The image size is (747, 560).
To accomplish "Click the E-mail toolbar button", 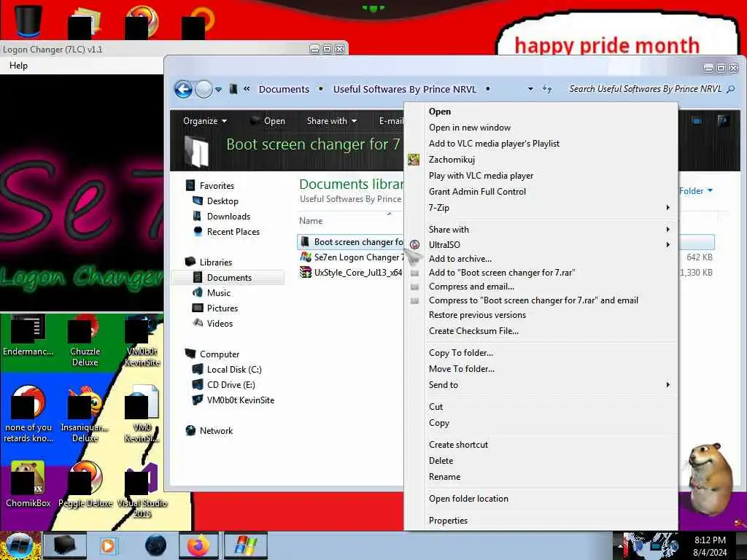I will (391, 121).
